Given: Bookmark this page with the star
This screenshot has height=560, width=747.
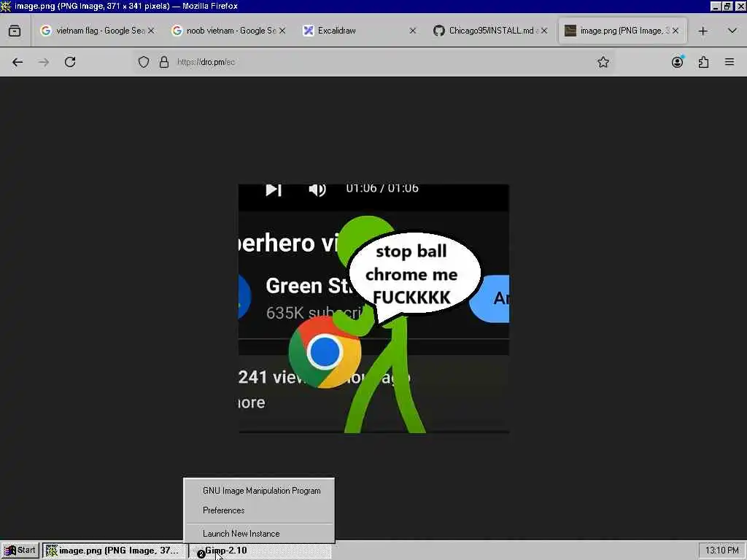Looking at the screenshot, I should [603, 62].
